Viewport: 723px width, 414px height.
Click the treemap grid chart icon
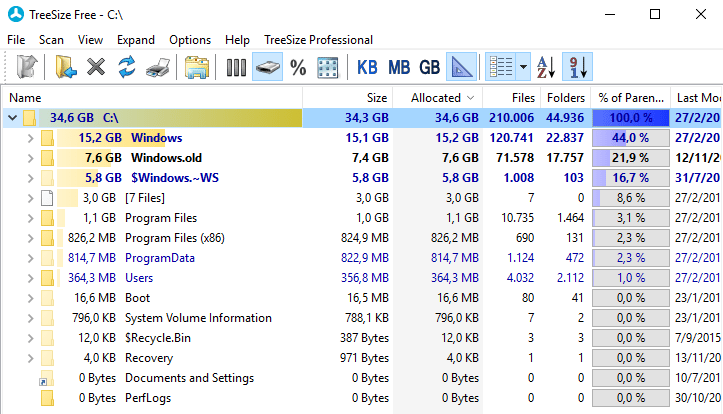point(328,68)
